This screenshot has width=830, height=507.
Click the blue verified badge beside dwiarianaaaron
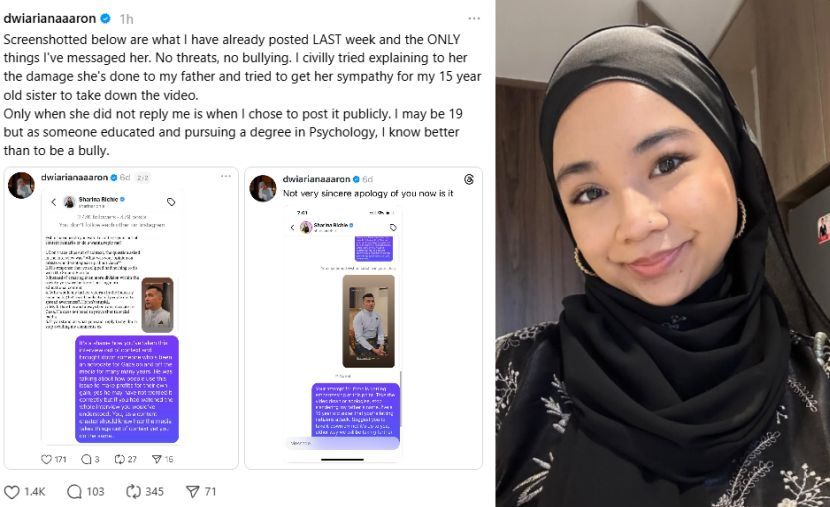pyautogui.click(x=105, y=19)
